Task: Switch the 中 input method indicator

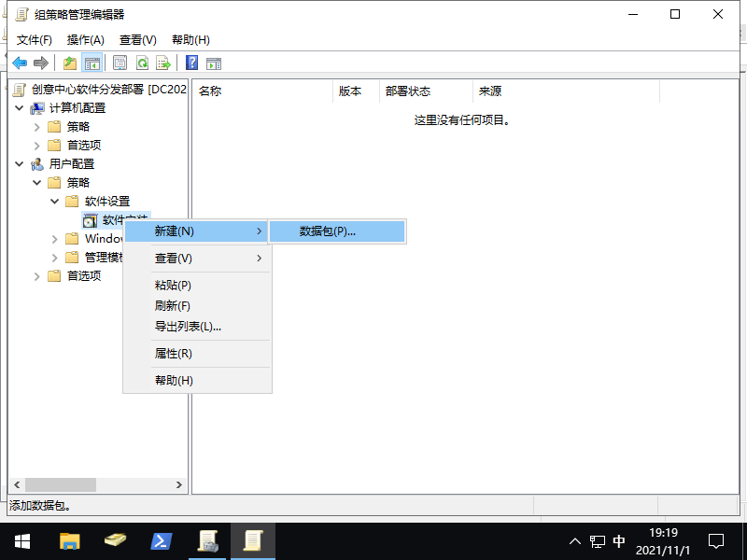Action: point(619,541)
